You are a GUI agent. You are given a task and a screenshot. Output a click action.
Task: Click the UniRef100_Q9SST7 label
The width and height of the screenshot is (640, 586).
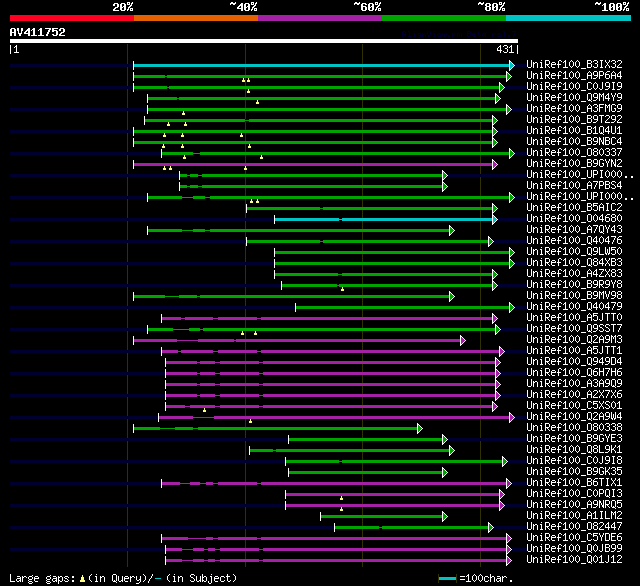pyautogui.click(x=574, y=329)
